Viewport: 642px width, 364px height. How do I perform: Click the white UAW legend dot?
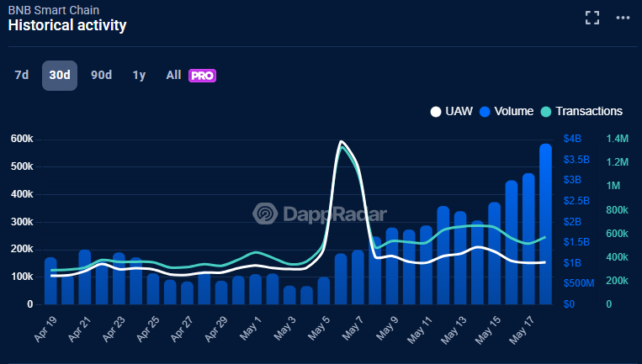click(435, 111)
